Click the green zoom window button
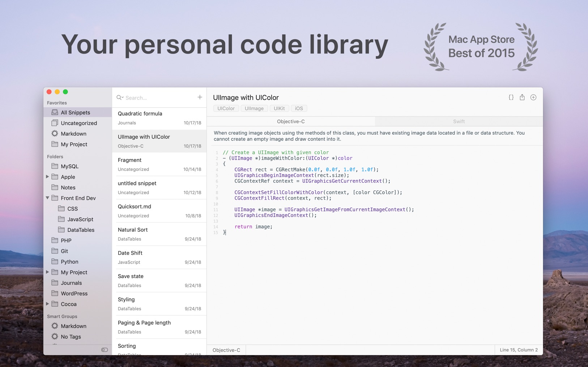 (65, 92)
